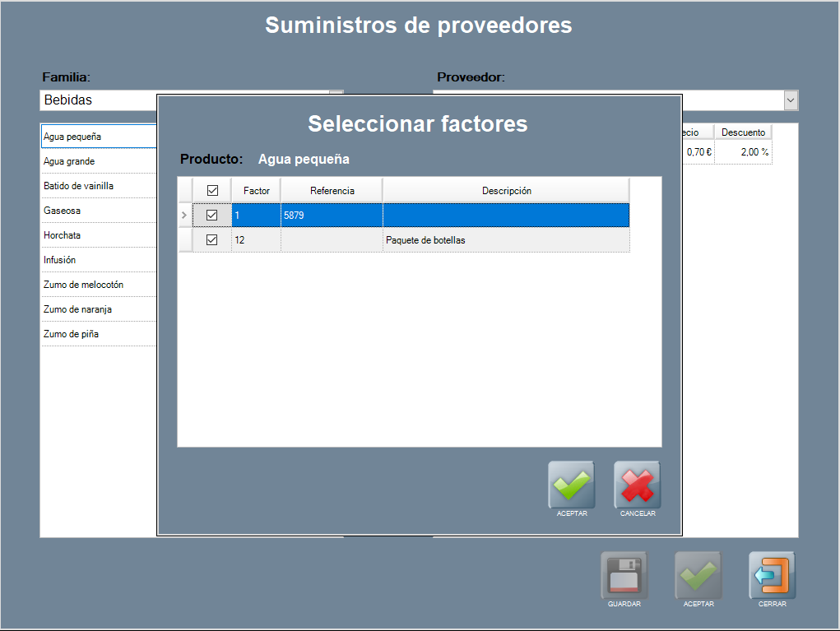This screenshot has height=631, width=840.
Task: Toggle the select-all checkbox in header
Action: click(x=212, y=191)
